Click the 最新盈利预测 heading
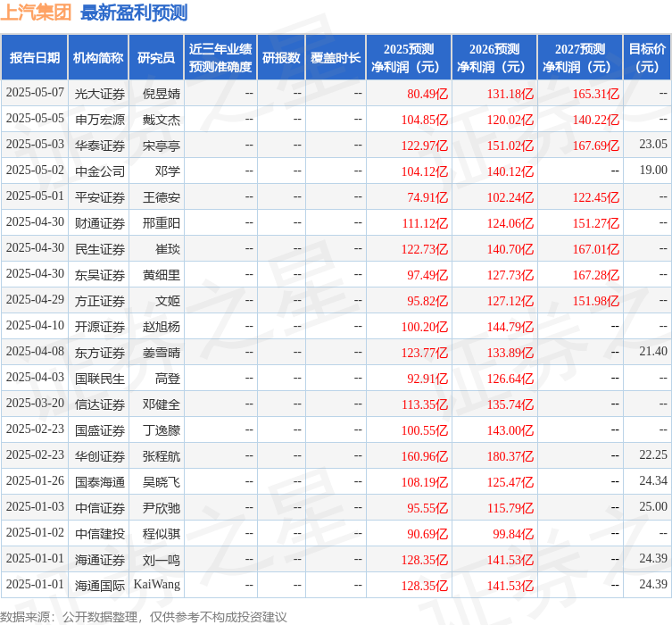This screenshot has width=672, height=625. click(x=134, y=12)
